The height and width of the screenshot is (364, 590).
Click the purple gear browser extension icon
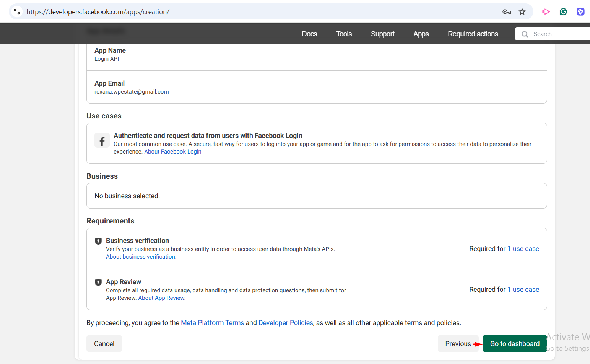click(580, 12)
